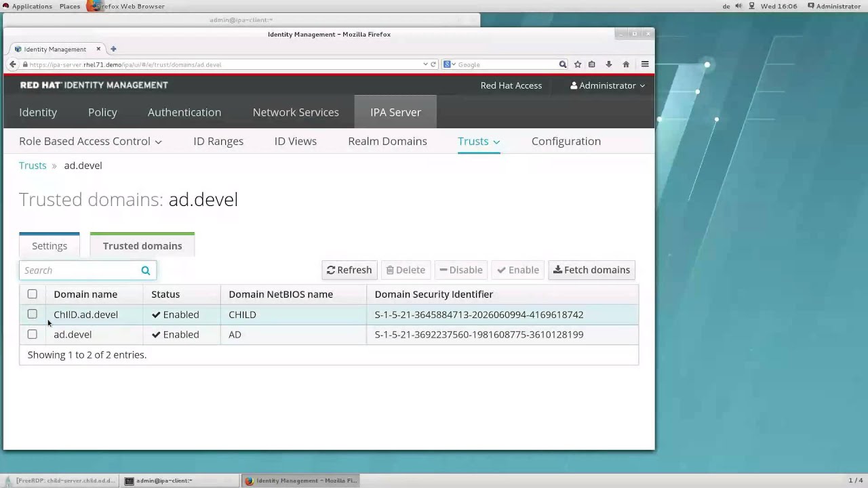Open the Places menu in top panel

coord(70,6)
